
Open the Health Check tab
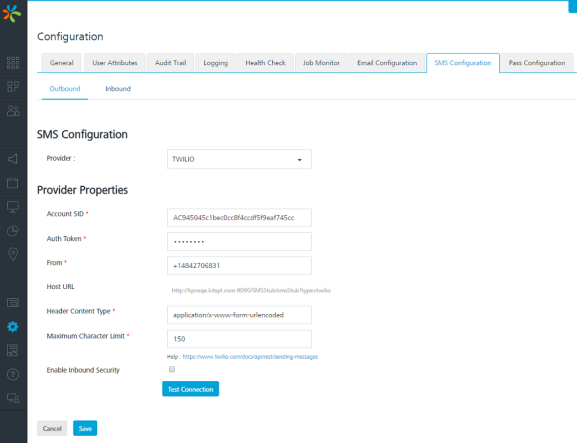coord(265,63)
